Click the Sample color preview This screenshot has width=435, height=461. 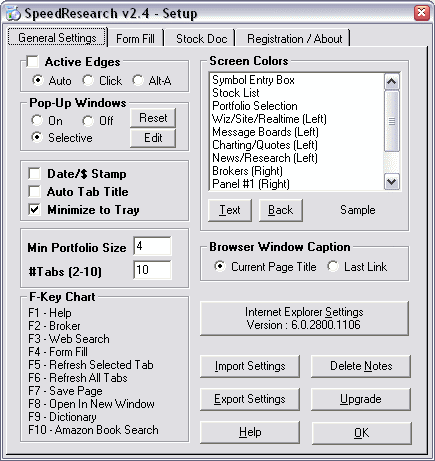click(358, 210)
